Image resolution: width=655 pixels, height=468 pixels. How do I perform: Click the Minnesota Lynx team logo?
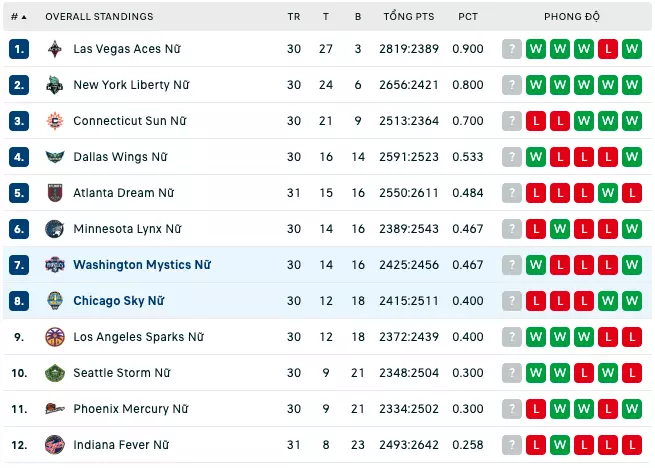(x=55, y=229)
